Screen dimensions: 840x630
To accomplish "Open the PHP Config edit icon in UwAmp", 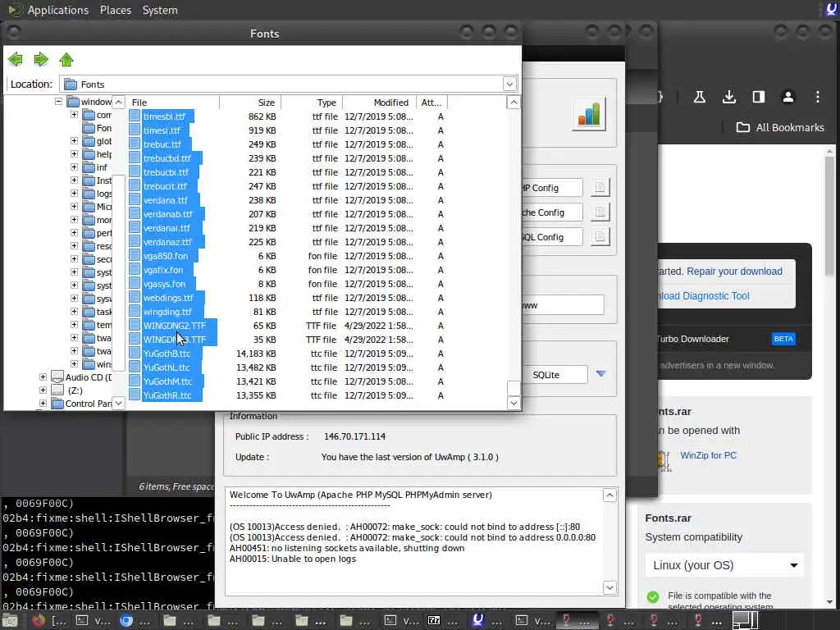I will coord(600,188).
